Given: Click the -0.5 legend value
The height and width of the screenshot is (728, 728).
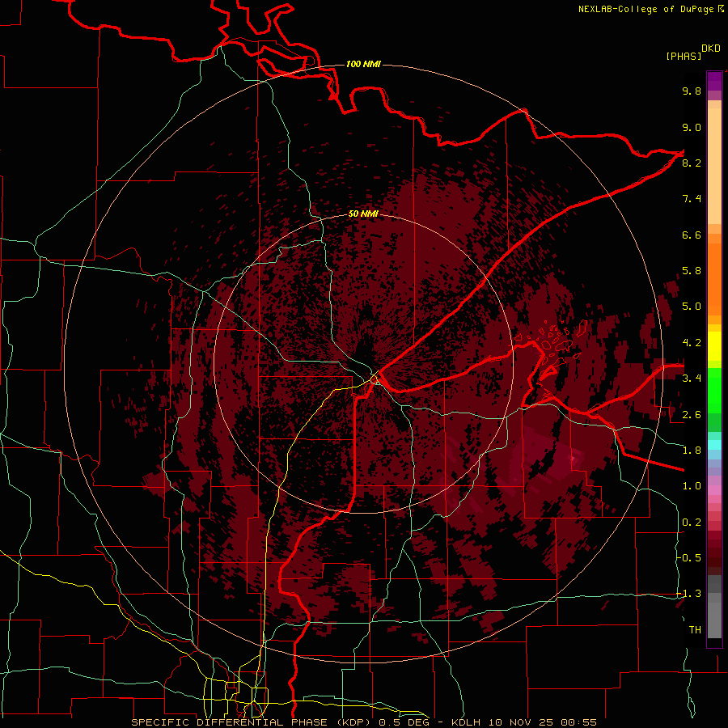Looking at the screenshot, I should pyautogui.click(x=688, y=558).
